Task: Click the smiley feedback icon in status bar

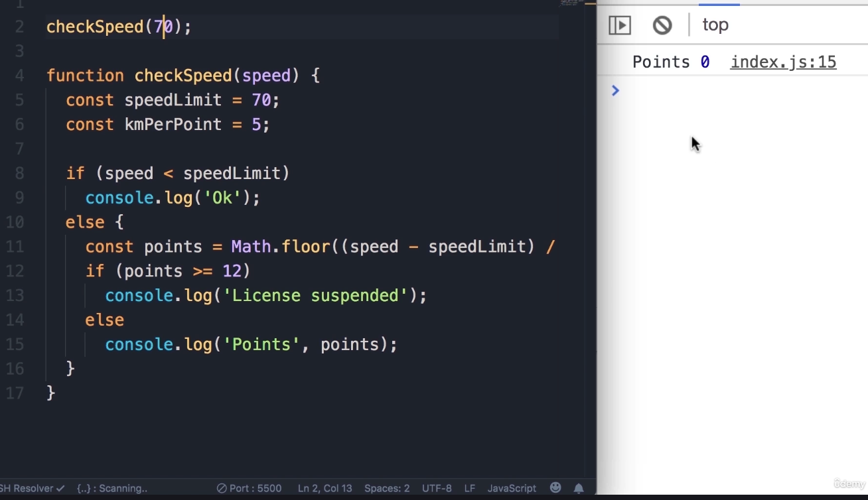Action: click(555, 488)
